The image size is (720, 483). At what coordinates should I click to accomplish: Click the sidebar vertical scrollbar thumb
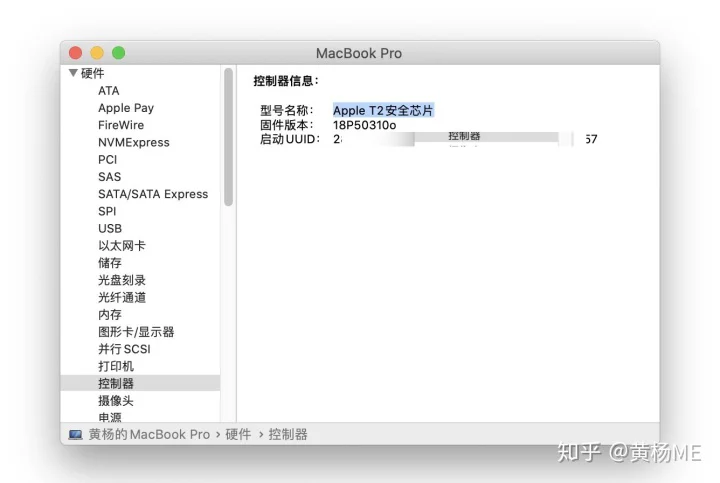228,137
